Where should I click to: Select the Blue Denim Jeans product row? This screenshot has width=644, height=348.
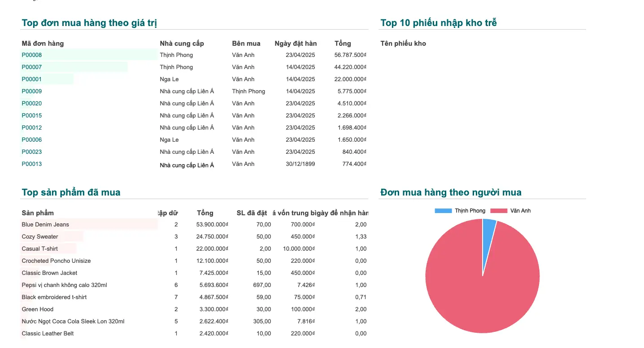pos(45,225)
